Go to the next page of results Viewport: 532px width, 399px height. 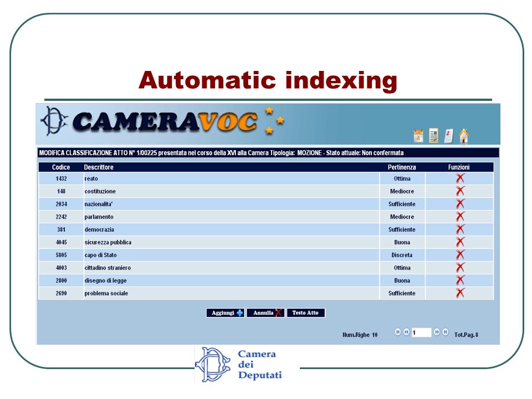click(437, 332)
